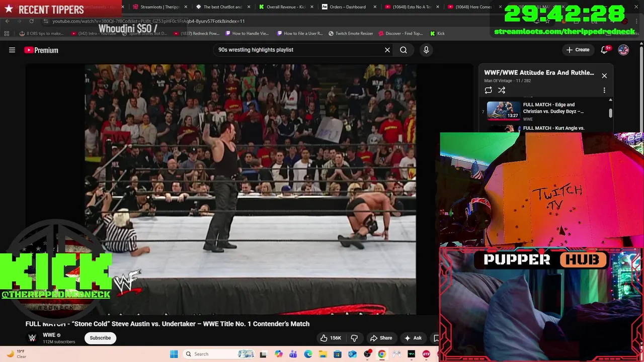644x362 pixels.
Task: Pause the Austin vs. Undertaker video player
Action: (x=250, y=189)
